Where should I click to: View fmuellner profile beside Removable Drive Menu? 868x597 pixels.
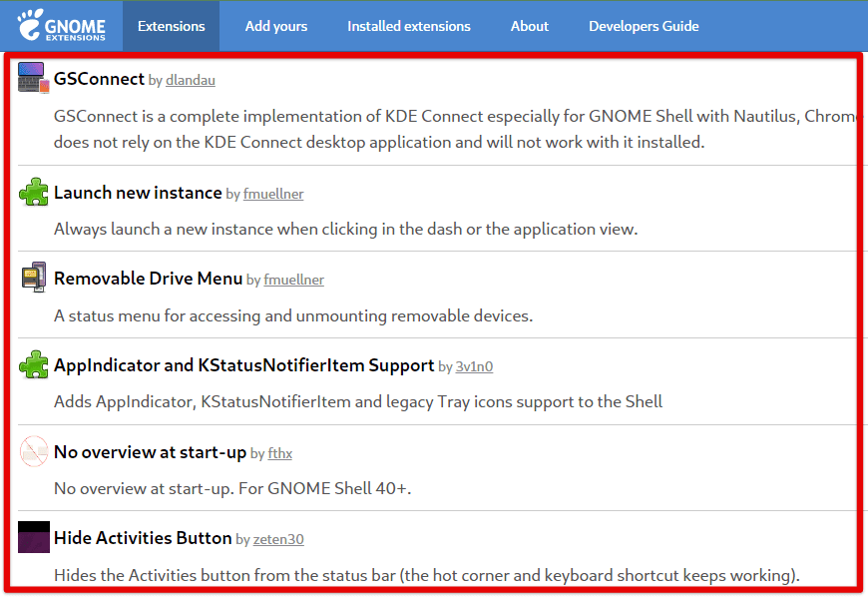click(294, 281)
